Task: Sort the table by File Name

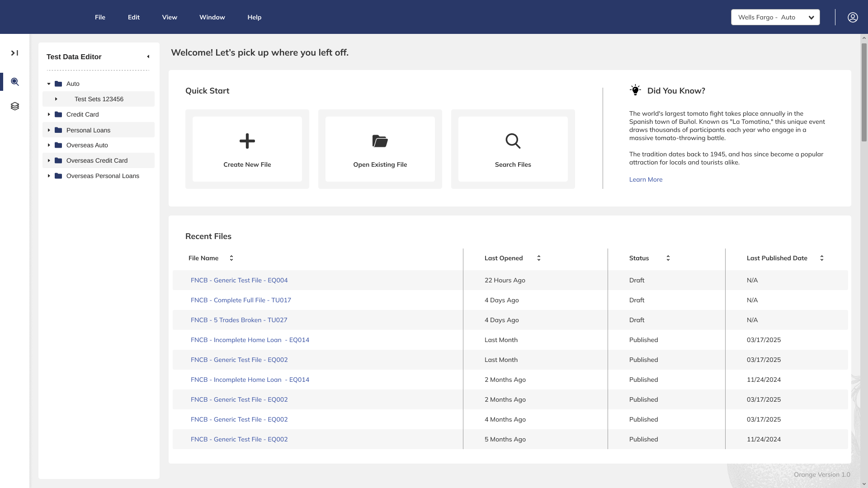Action: 231,258
